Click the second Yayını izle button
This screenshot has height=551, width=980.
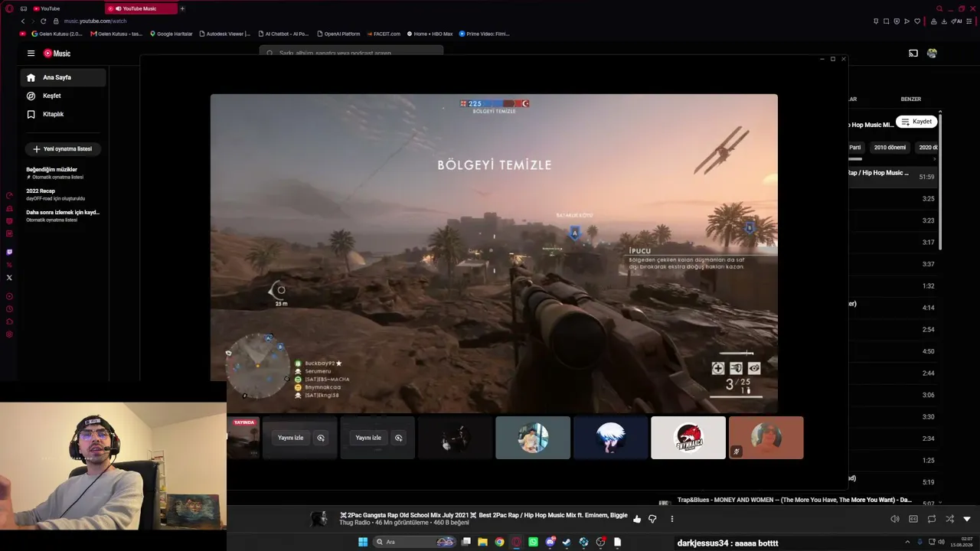point(368,438)
